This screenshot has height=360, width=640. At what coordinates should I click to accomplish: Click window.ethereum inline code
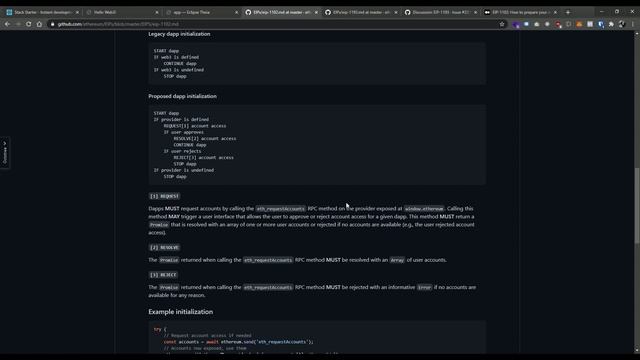424,209
